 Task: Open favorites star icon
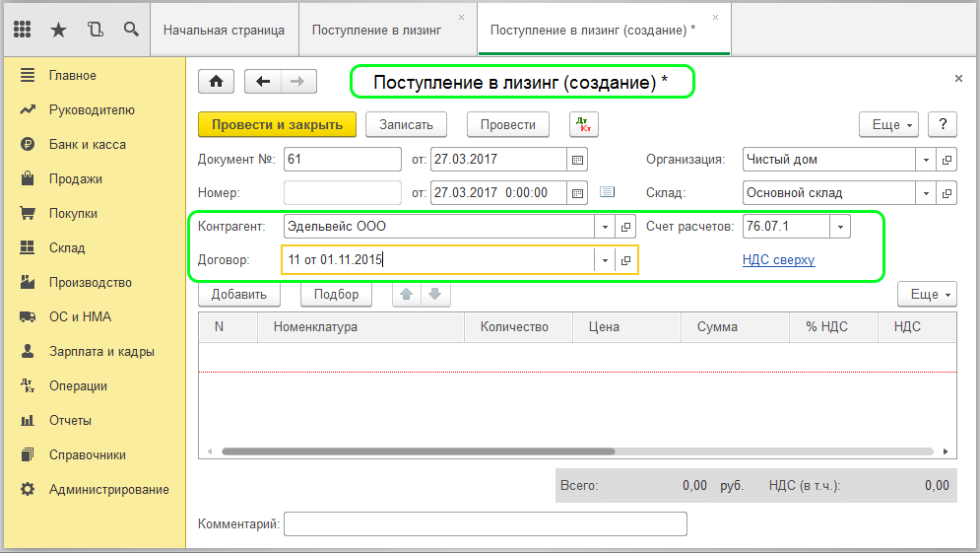pos(58,30)
